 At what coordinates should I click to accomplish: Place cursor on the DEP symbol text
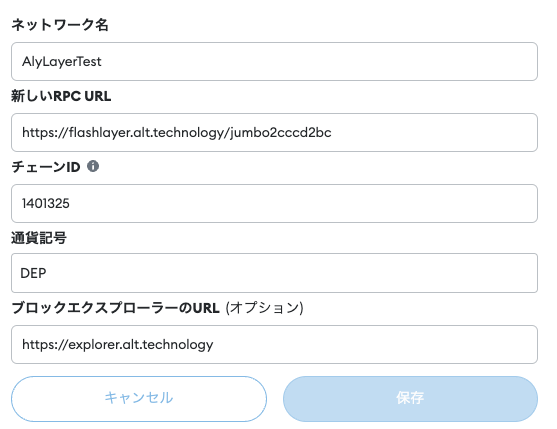click(33, 273)
